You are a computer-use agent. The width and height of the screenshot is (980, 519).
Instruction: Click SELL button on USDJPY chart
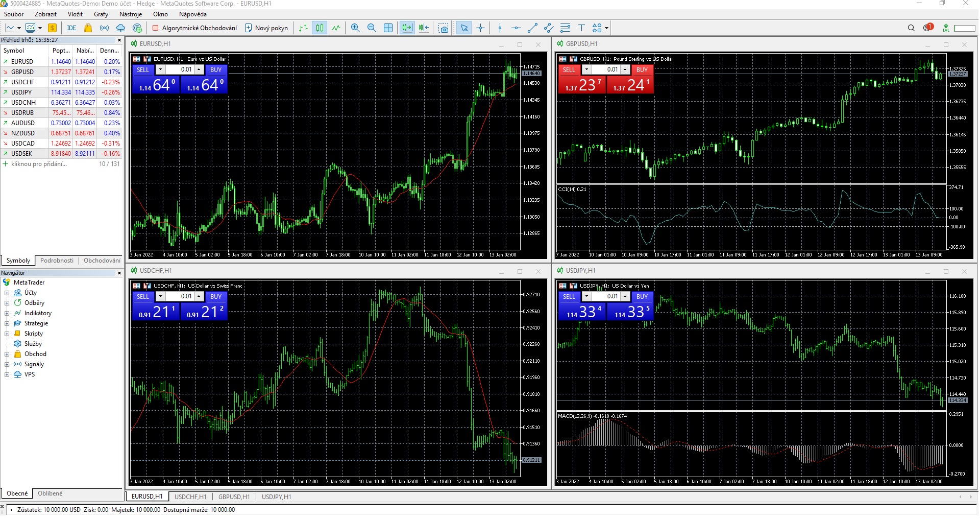569,296
